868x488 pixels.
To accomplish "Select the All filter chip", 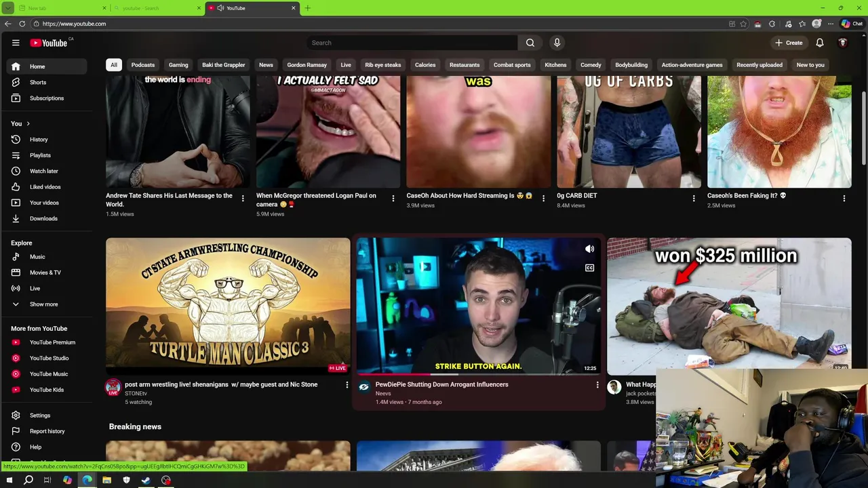I will [x=114, y=65].
